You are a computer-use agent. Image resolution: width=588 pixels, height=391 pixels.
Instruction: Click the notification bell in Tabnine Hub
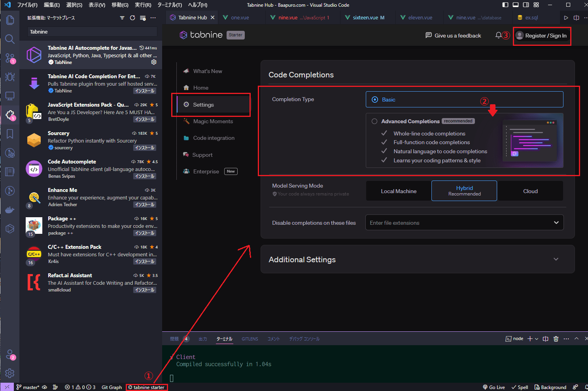(498, 35)
